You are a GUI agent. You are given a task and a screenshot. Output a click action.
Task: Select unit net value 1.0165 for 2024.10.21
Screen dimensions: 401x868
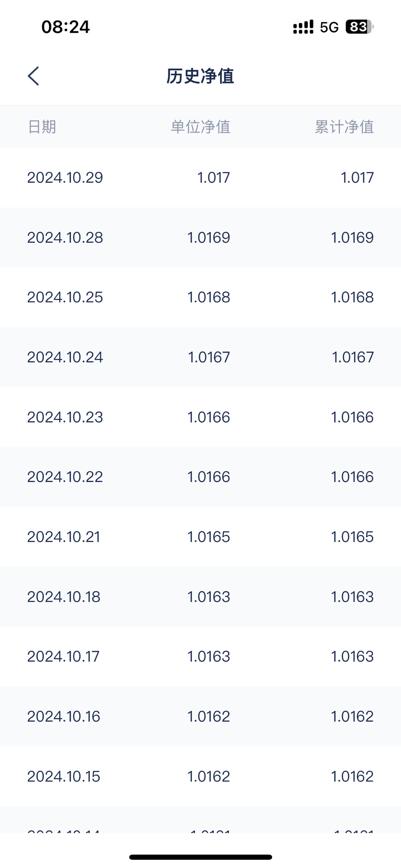coord(209,537)
